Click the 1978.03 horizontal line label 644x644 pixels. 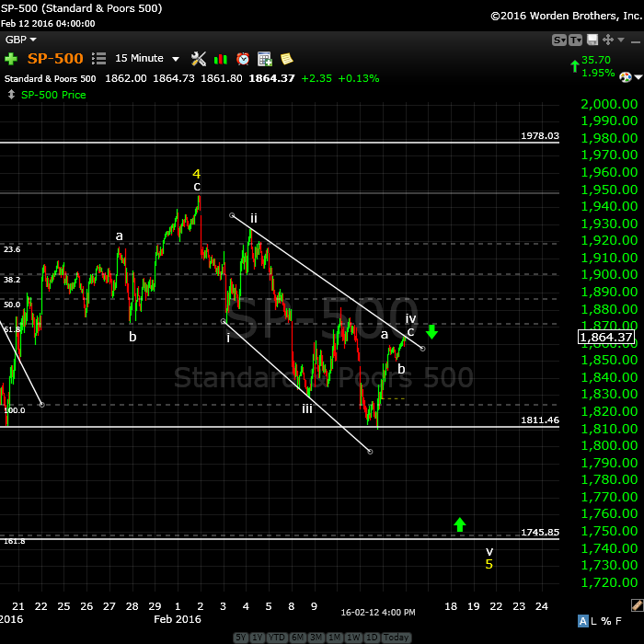tap(540, 136)
